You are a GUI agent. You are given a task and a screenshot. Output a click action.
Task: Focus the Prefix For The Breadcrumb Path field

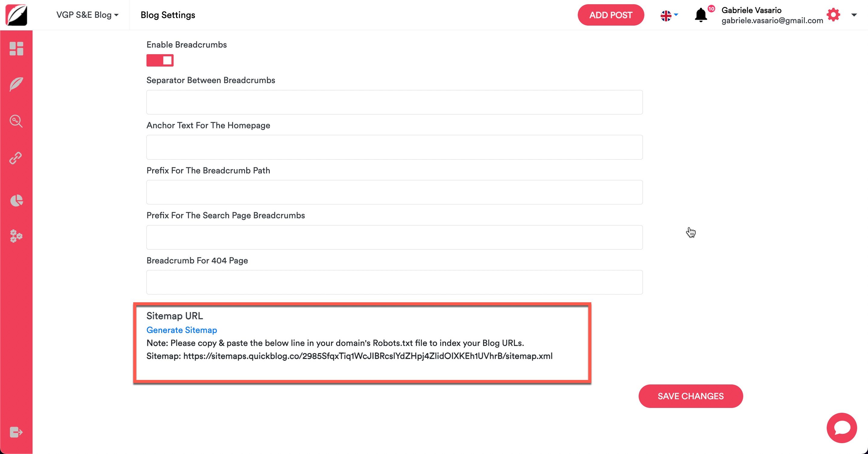pyautogui.click(x=394, y=192)
